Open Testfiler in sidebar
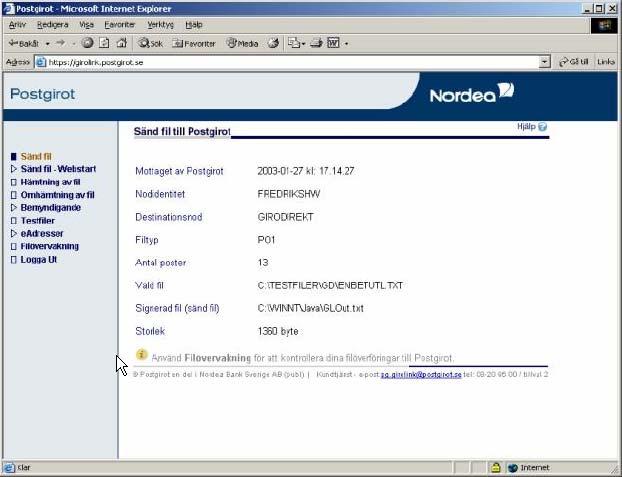Screen dimensions: 622x477 [38, 221]
